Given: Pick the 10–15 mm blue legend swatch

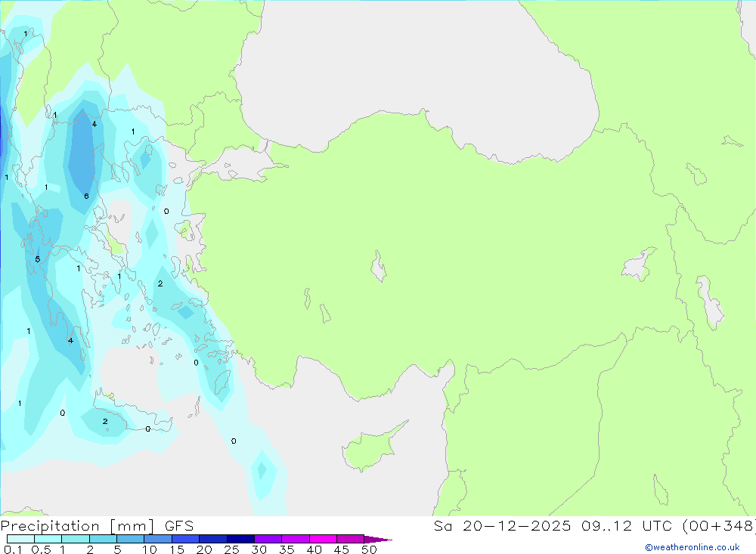Looking at the screenshot, I should coord(158,539).
